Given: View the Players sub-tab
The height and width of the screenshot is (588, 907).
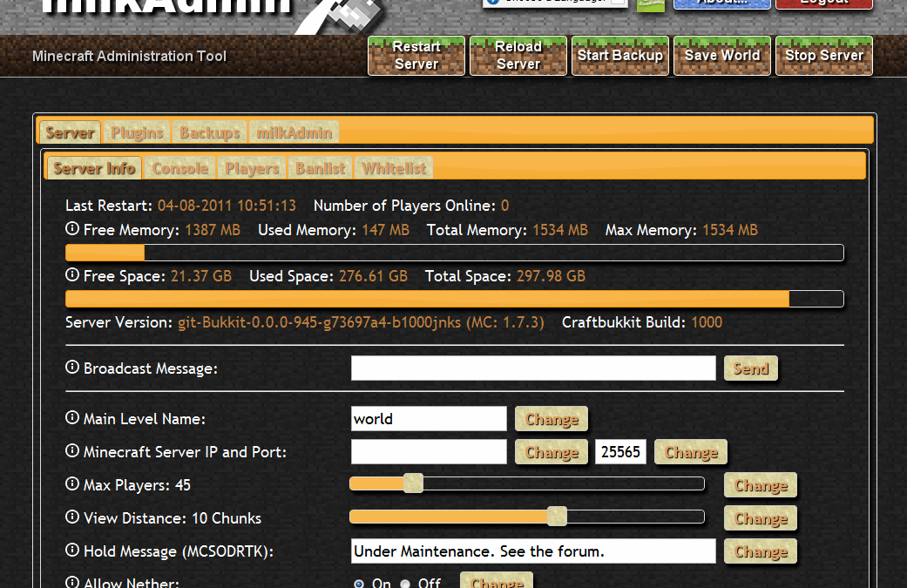Looking at the screenshot, I should [x=252, y=168].
